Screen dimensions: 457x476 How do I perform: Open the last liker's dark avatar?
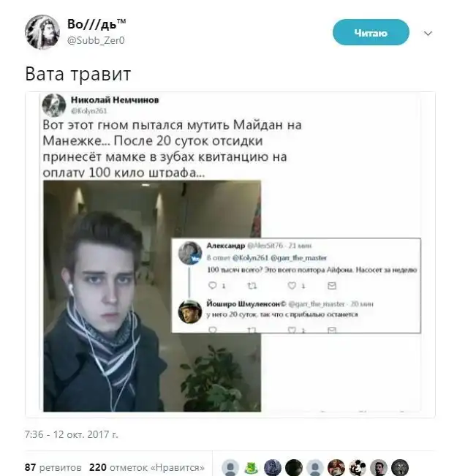click(400, 468)
